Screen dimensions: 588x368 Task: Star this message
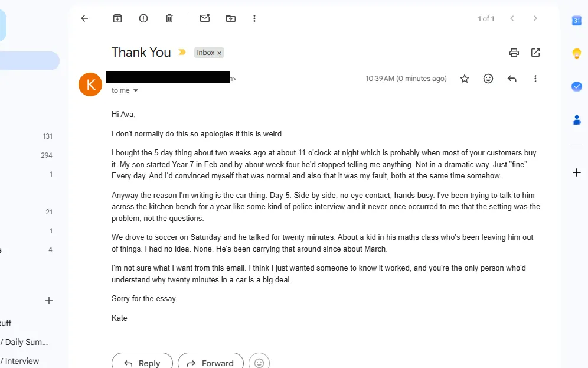tap(465, 79)
